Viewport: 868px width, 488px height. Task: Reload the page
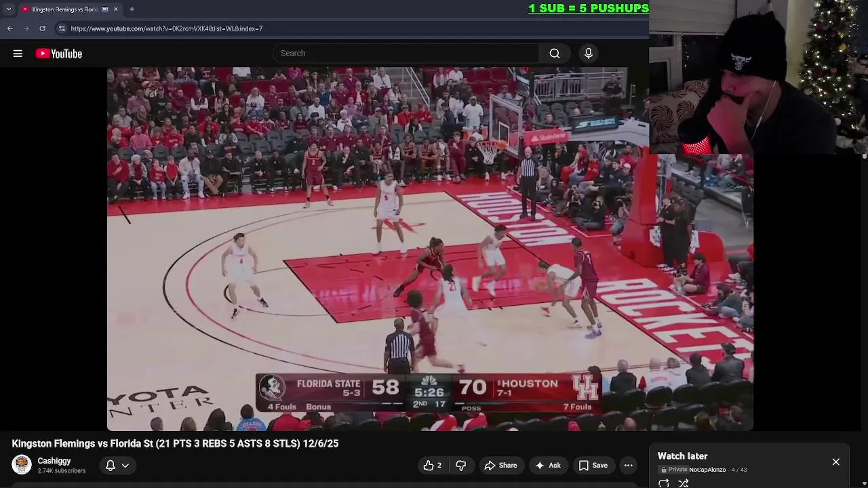[x=43, y=28]
